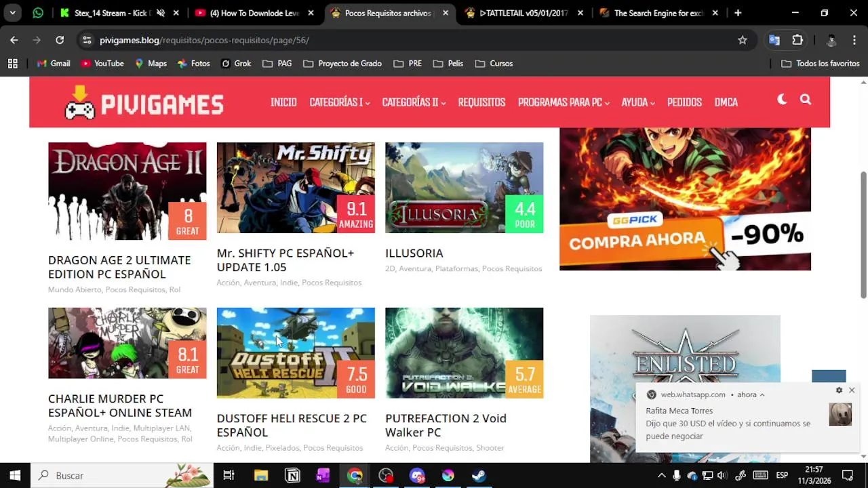Launch Notion from the taskbar
This screenshot has height=488, width=868.
pyautogui.click(x=292, y=475)
